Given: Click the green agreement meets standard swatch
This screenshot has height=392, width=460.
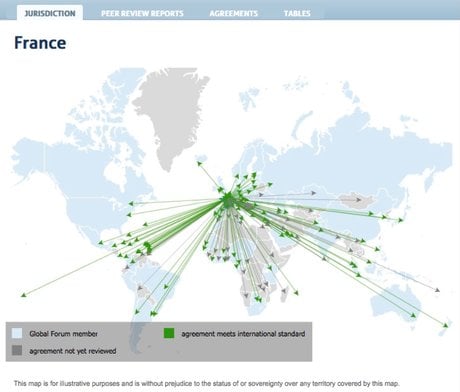Looking at the screenshot, I should coord(169,333).
